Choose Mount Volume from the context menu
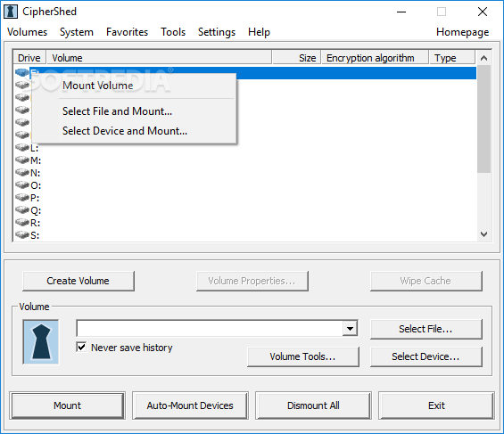The width and height of the screenshot is (504, 434). tap(134, 86)
